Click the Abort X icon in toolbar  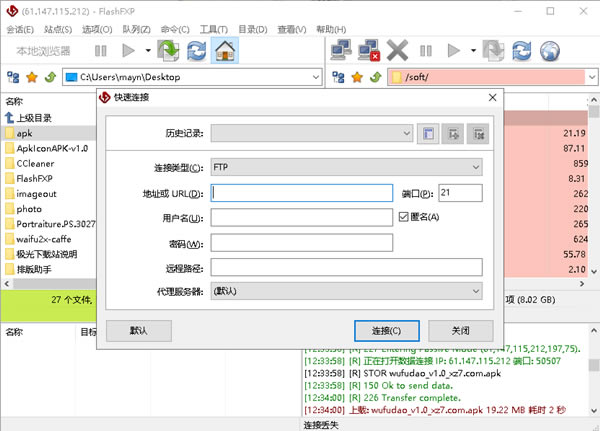pos(398,49)
